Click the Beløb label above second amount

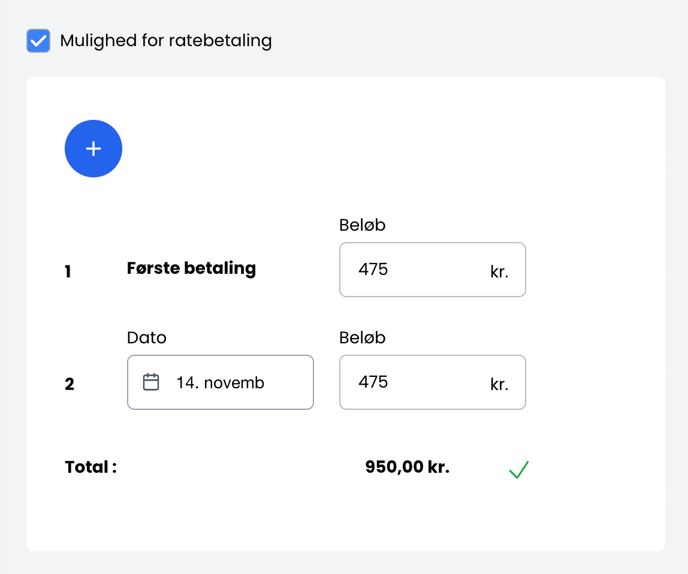point(362,338)
